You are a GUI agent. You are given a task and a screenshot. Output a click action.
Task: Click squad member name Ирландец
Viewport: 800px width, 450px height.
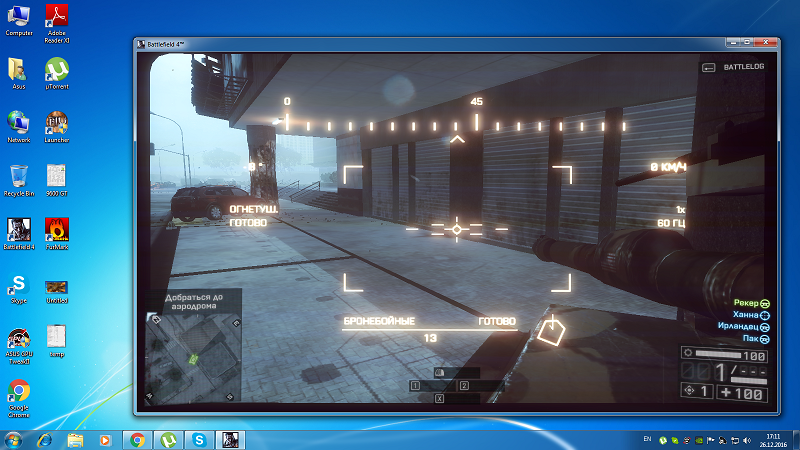click(738, 327)
